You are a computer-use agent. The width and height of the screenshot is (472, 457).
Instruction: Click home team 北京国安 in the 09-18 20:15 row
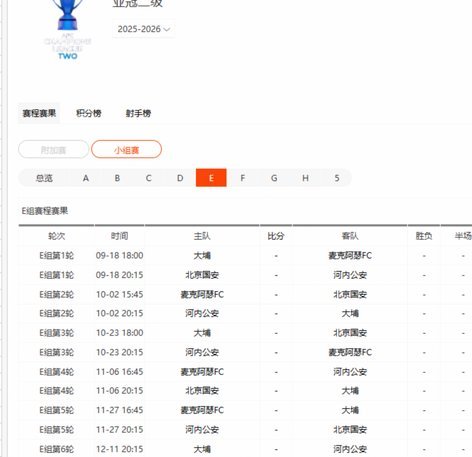click(202, 275)
